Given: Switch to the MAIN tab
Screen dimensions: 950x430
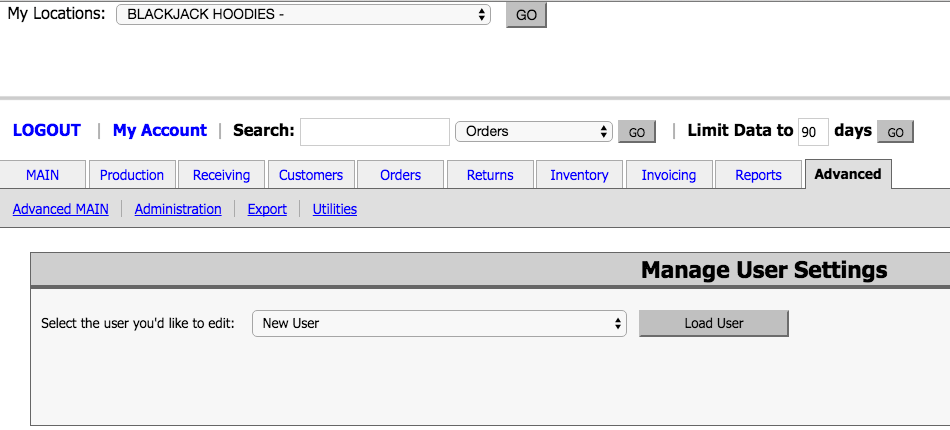Looking at the screenshot, I should [42, 175].
